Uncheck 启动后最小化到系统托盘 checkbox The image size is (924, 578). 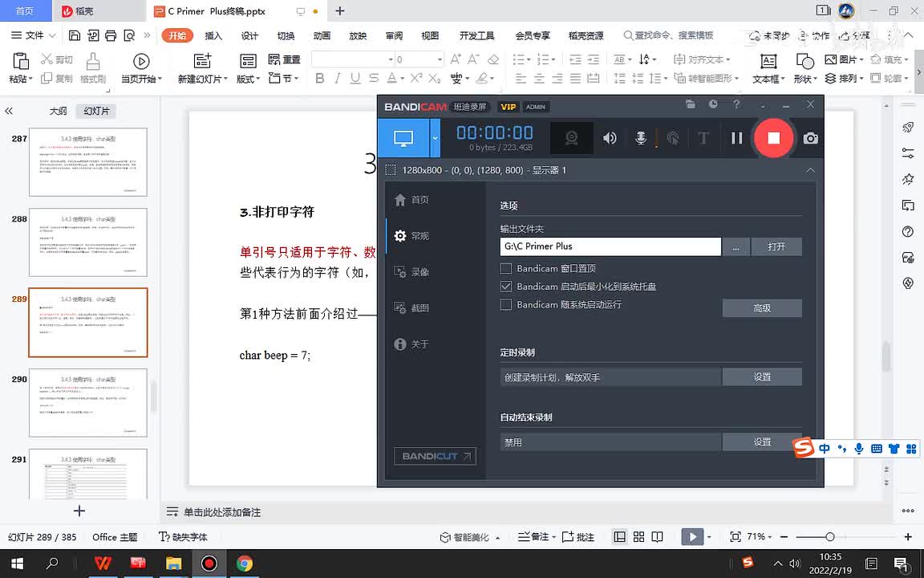pyautogui.click(x=505, y=287)
